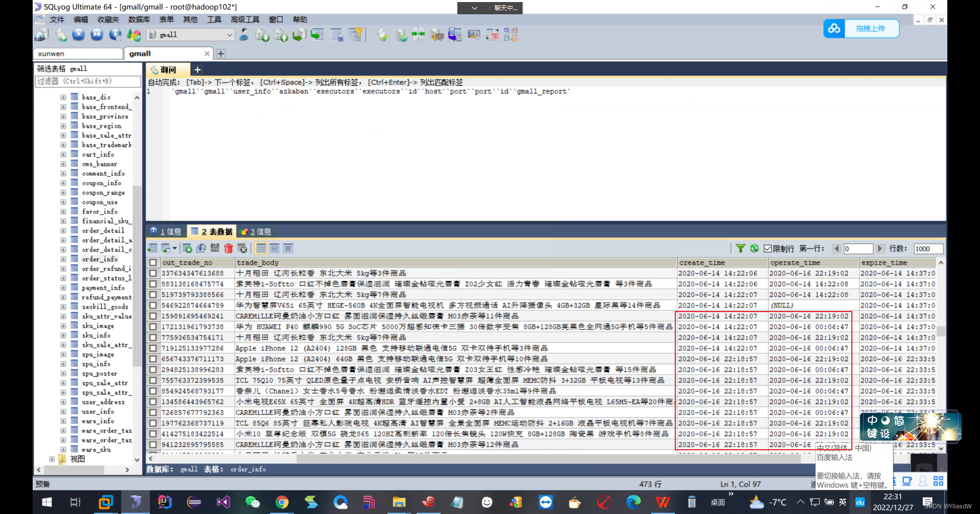The width and height of the screenshot is (980, 514).
Task: Switch to the xunwen connection tab
Action: (x=79, y=54)
